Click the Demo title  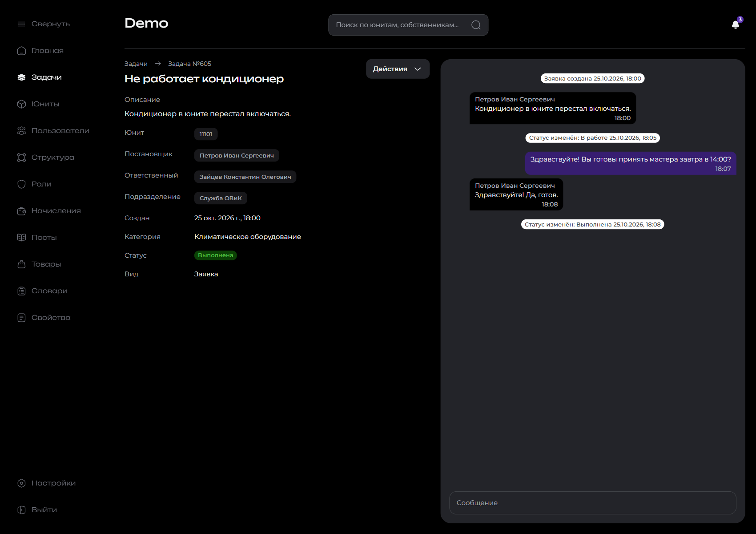coord(146,23)
